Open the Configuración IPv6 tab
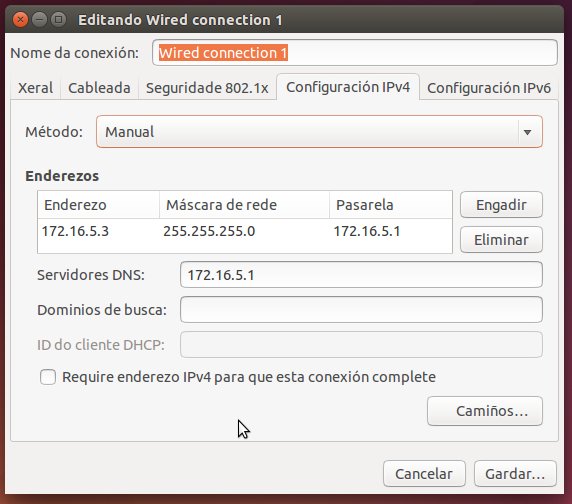Screen dimensions: 572x504 (x=489, y=88)
